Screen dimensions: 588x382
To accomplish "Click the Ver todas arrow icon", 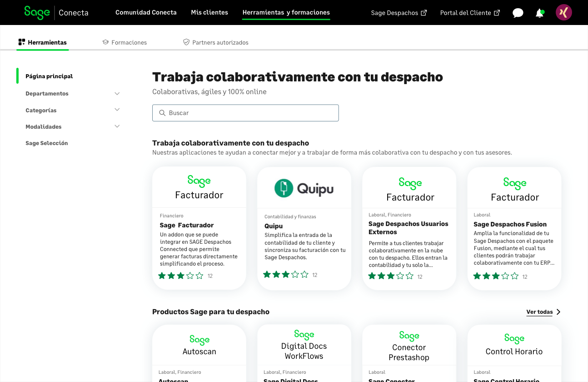I will 558,312.
